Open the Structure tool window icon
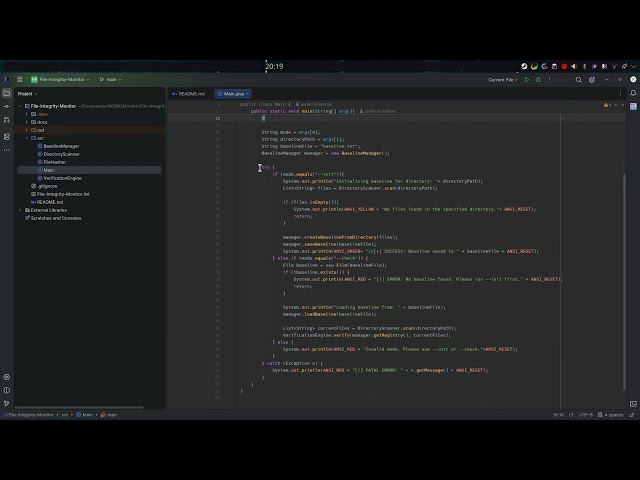Screen dimensions: 640x480 pos(7,137)
